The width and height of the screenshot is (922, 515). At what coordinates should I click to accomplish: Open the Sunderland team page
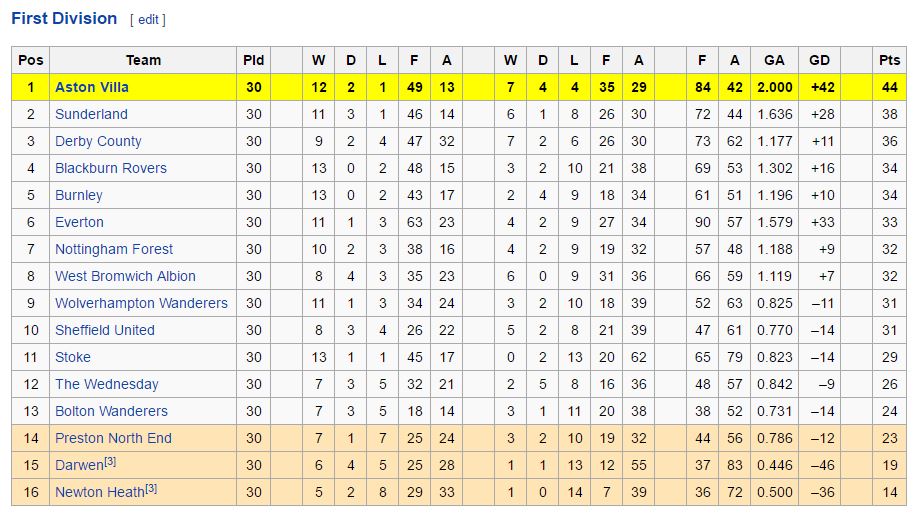pos(91,114)
